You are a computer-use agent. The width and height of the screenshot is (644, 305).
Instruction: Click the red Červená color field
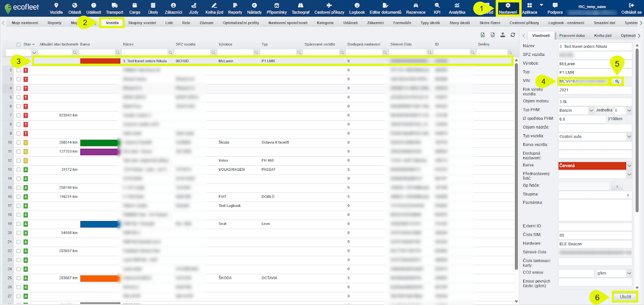point(592,166)
